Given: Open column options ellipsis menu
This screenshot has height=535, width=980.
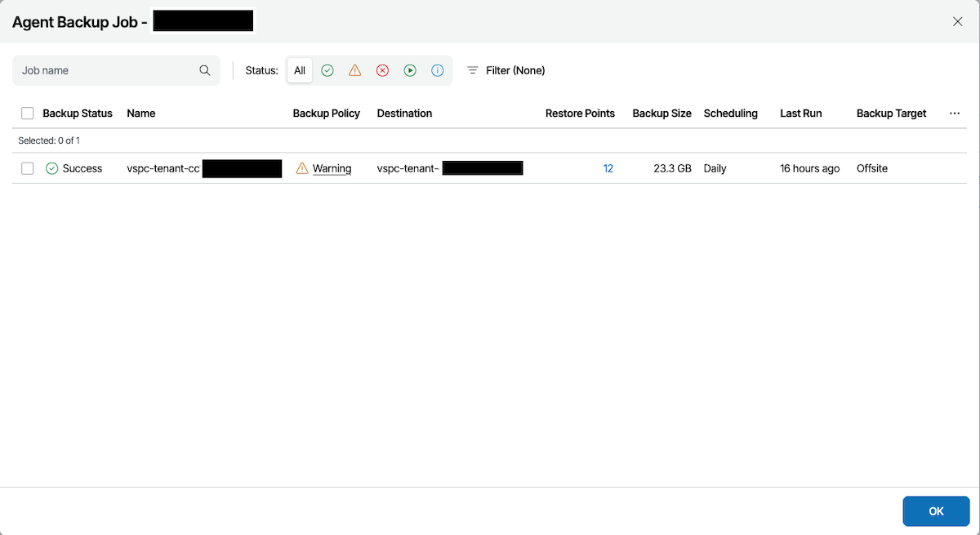Looking at the screenshot, I should coord(955,114).
